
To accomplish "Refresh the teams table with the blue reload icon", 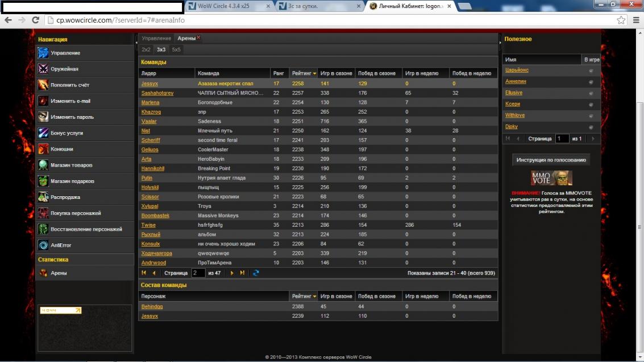I will pyautogui.click(x=256, y=273).
